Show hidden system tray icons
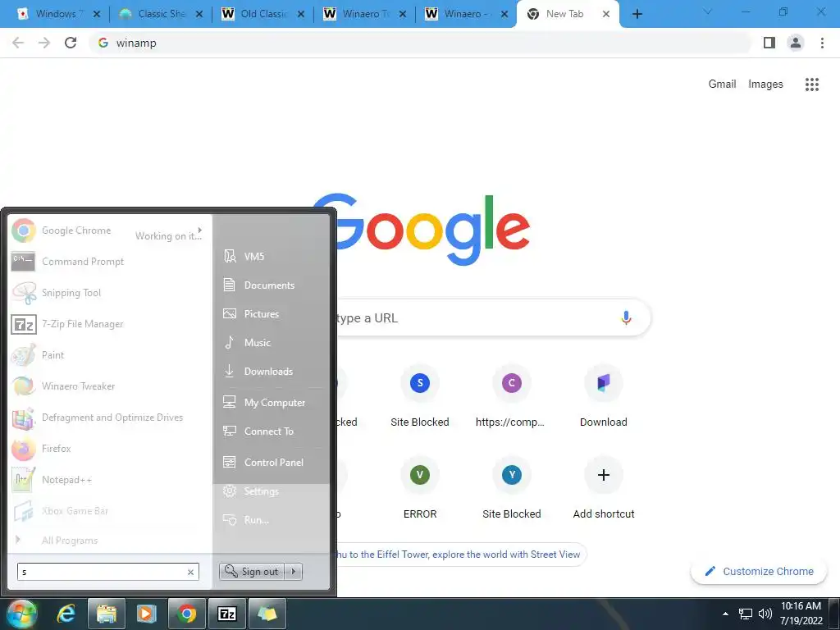The image size is (840, 630). (725, 614)
